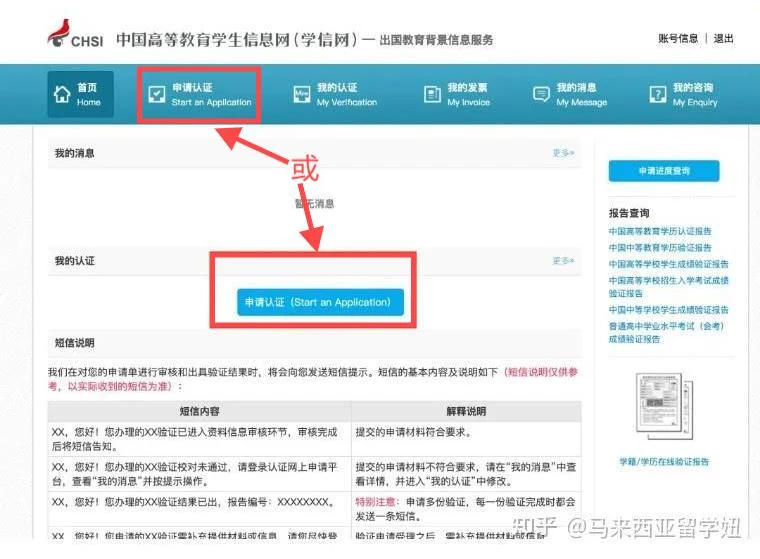Open 中国高等学校学生成绩验证报告 link
760x559 pixels.
tap(668, 264)
